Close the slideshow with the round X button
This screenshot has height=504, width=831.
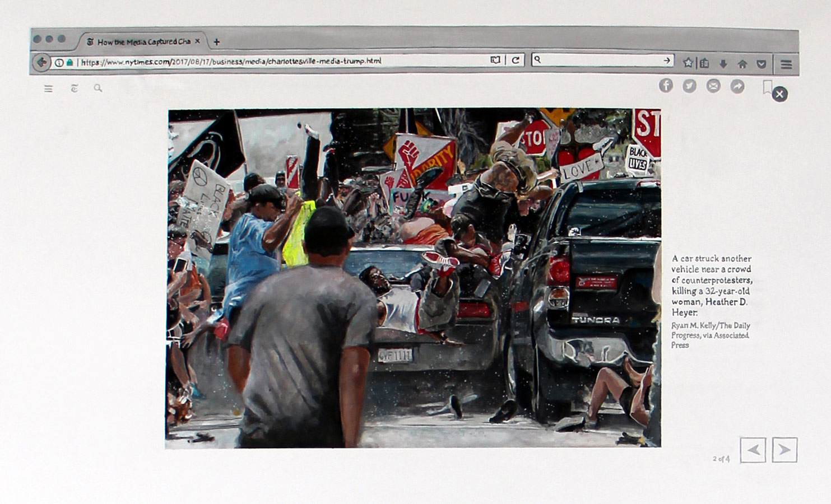click(x=779, y=94)
